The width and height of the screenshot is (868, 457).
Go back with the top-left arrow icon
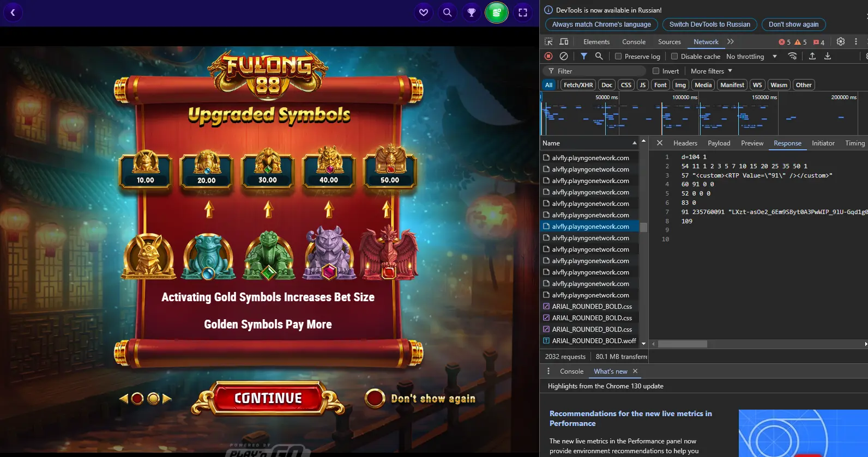pos(13,13)
